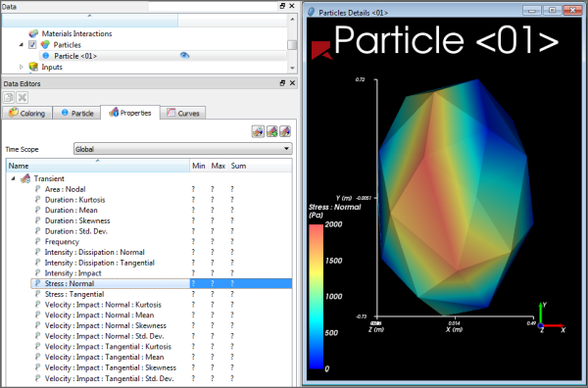
Task: Close the Data Editors panel
Action: [x=292, y=83]
